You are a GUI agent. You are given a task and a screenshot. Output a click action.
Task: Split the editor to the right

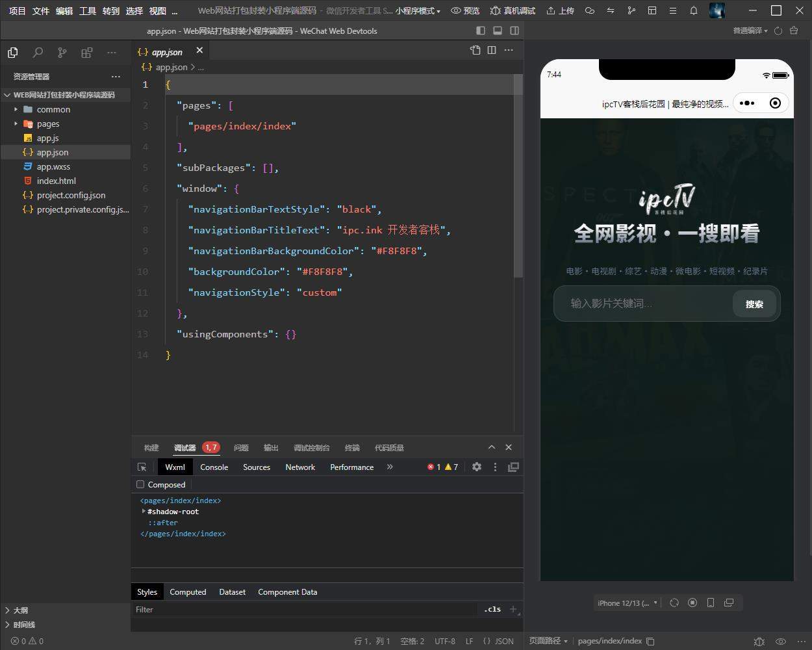(492, 50)
